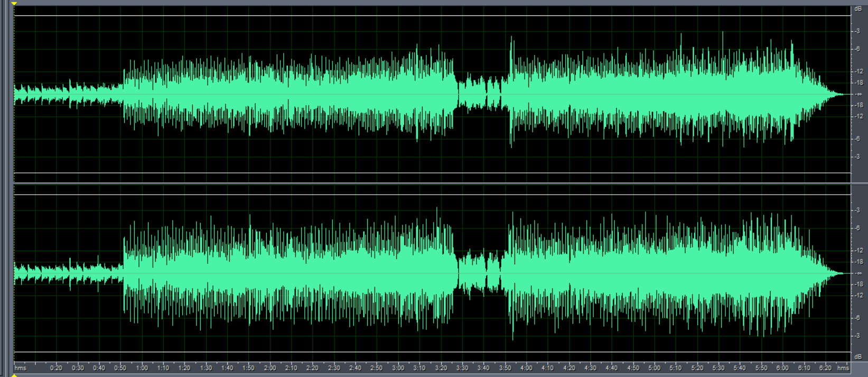Click the dB label at the amplitude scale bottom
This screenshot has height=377, width=868.
tap(858, 357)
